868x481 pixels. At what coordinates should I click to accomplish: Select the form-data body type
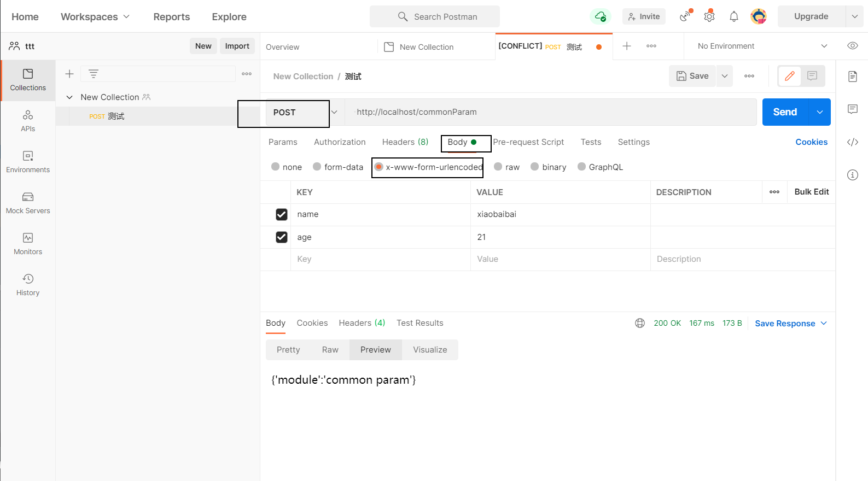[338, 167]
